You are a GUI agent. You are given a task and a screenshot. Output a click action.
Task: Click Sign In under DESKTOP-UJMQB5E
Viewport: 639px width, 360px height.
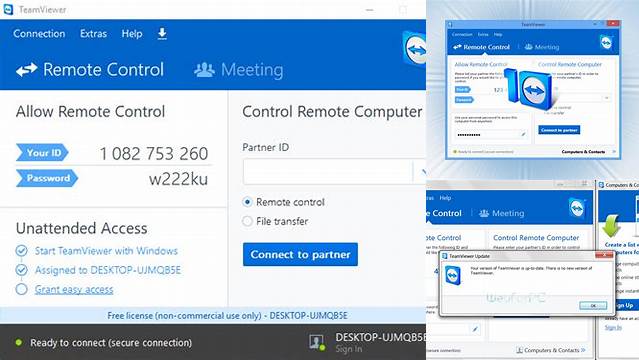pos(348,349)
